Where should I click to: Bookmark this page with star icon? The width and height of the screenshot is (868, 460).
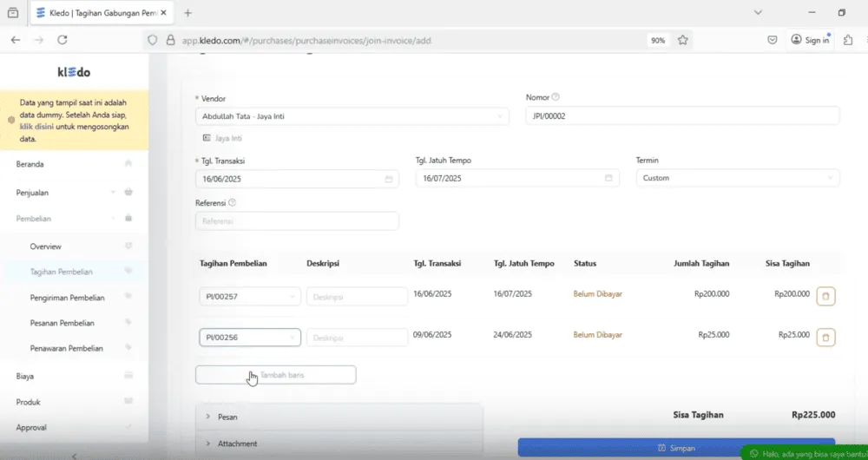coord(682,40)
